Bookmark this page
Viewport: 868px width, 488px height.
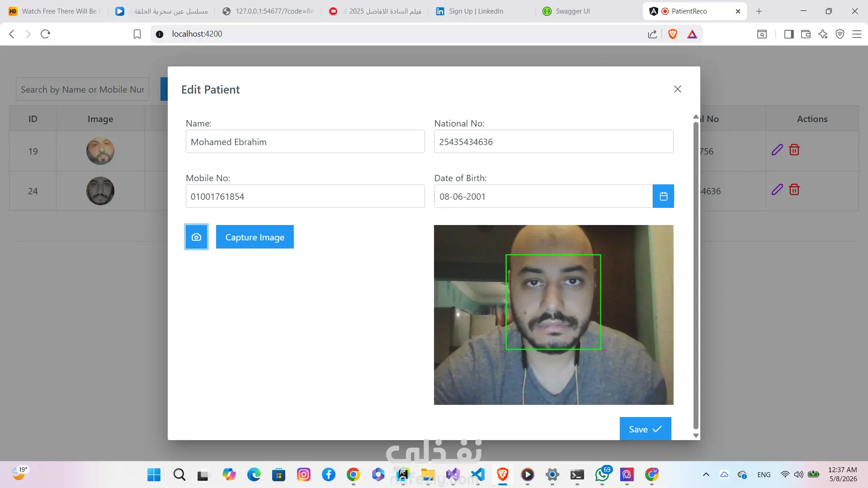[x=137, y=34]
